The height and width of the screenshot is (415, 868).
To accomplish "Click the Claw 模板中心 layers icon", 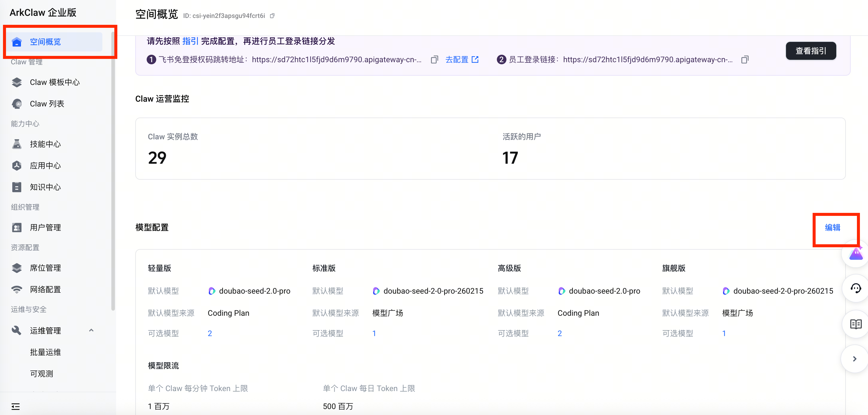I will pos(16,82).
